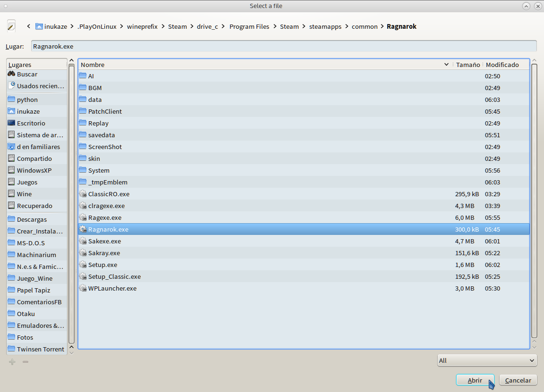Navigate to drive_c in path bar

coord(207,26)
